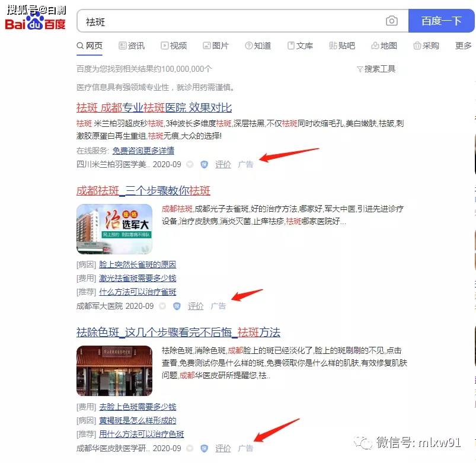This screenshot has width=476, height=463.
Task: Click the round gray icon on 四川米兰柏羽 result
Action: (190, 164)
